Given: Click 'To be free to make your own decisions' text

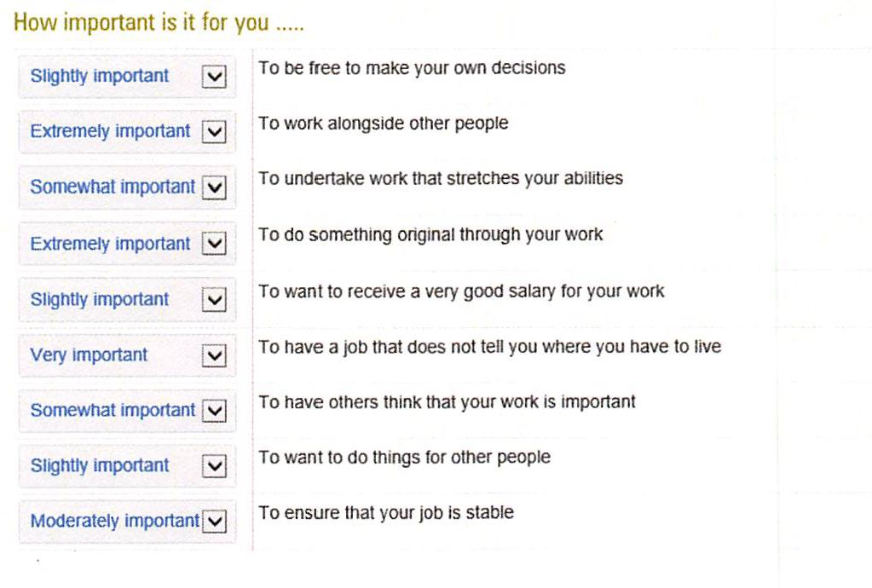Looking at the screenshot, I should [412, 68].
